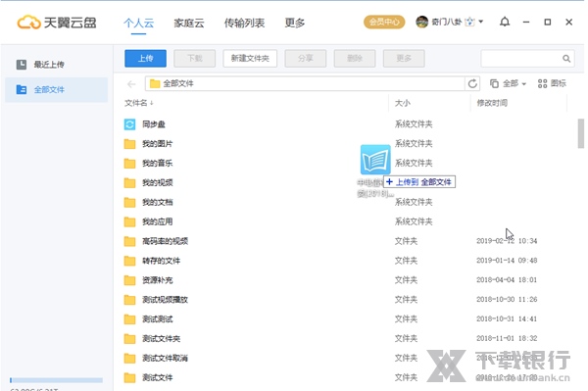Viewport: 588px width, 391px height.
Task: Click the user avatar picture
Action: (421, 23)
